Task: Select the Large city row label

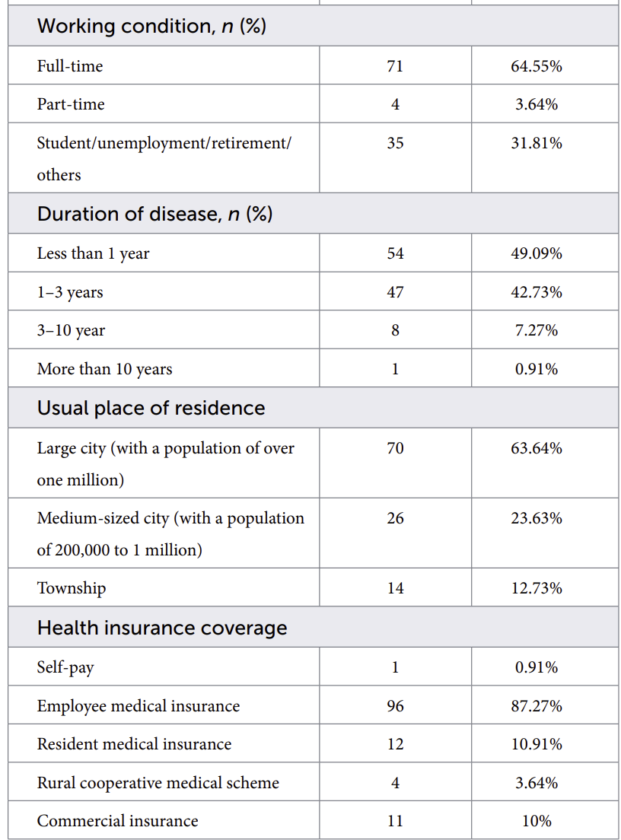Action: [166, 463]
